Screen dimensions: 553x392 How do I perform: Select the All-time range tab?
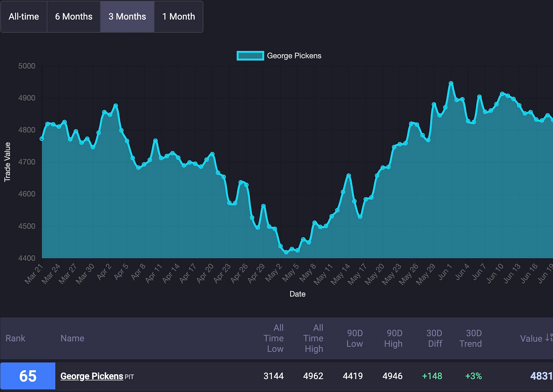click(24, 17)
